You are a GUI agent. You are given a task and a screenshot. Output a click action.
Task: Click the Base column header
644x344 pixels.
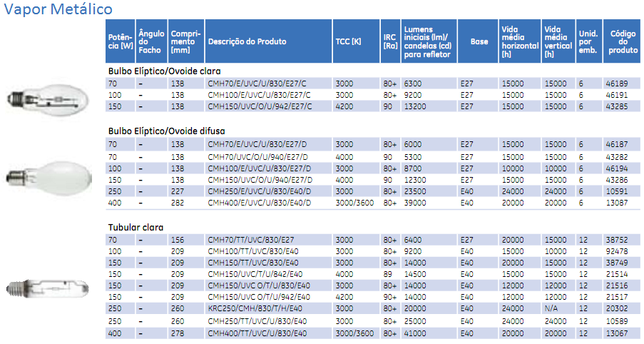478,41
